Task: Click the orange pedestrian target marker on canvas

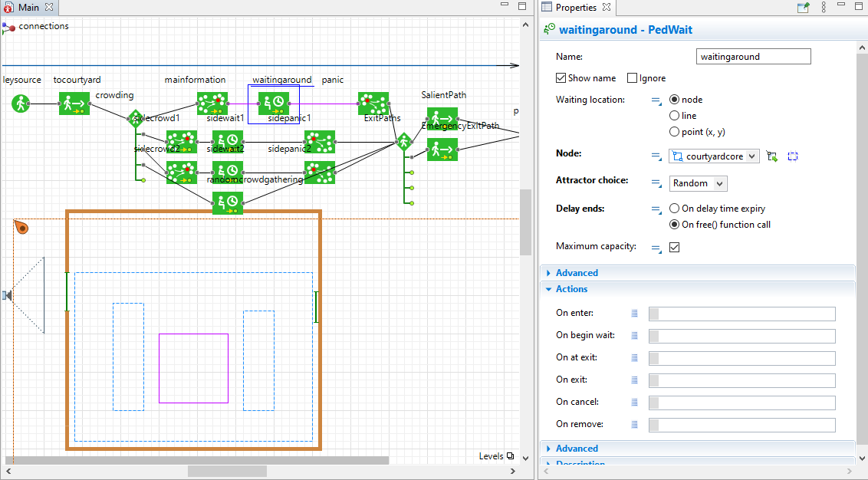Action: click(21, 227)
